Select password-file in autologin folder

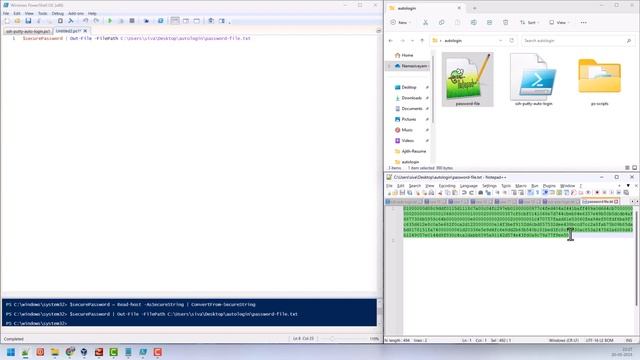468,79
